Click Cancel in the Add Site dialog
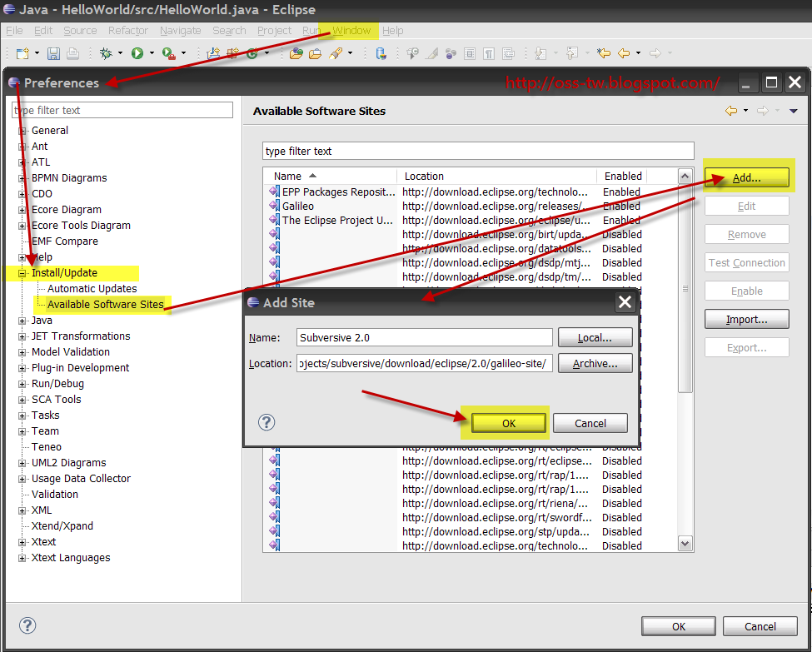The image size is (812, 652). coord(590,423)
